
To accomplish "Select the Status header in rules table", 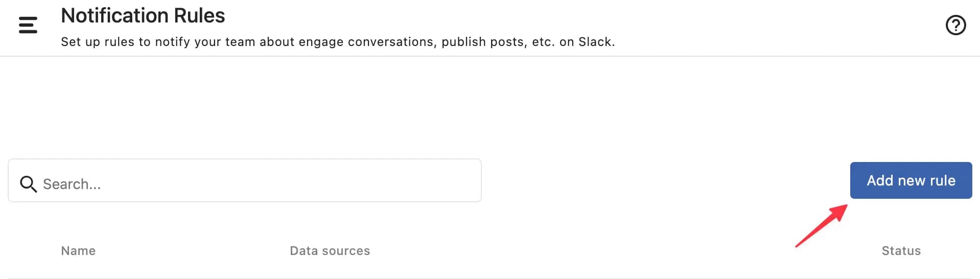I will click(901, 251).
